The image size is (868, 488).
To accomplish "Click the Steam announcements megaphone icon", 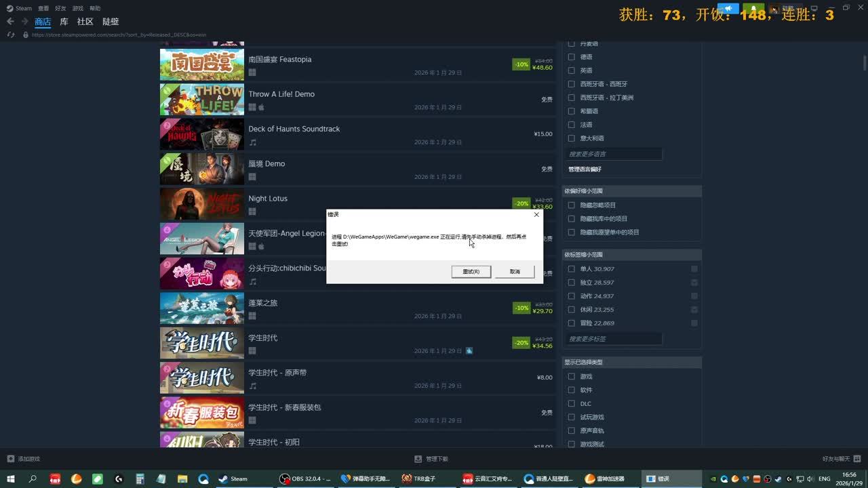I will click(x=728, y=9).
